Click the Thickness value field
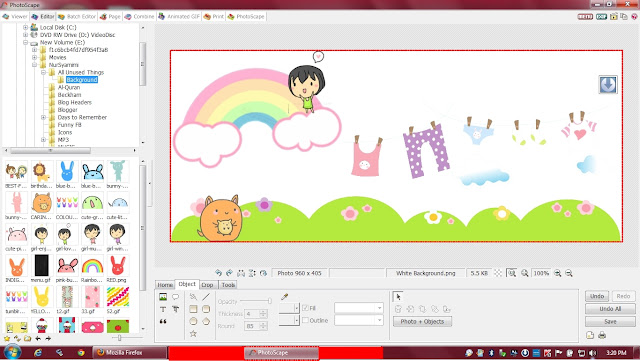The width and height of the screenshot is (640, 361). click(x=252, y=314)
